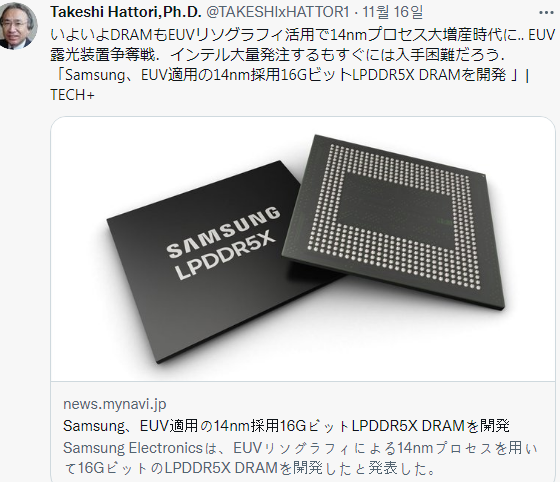
Task: Open the card headline Samsung、EUV適用の14nm採用16Gビット
Action: [x=286, y=426]
